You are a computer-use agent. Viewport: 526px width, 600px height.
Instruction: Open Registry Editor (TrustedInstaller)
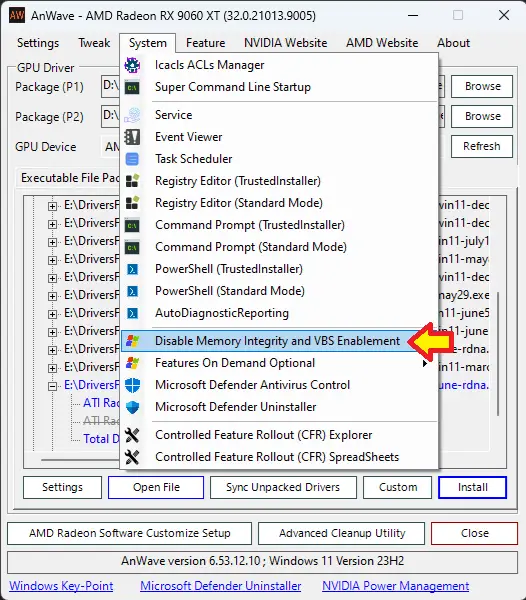point(279,181)
